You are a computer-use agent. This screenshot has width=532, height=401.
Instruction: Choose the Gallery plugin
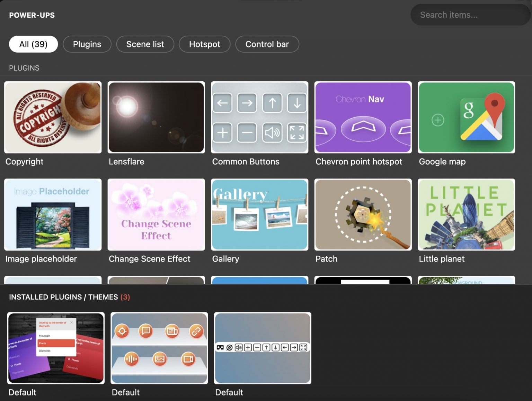click(x=259, y=215)
